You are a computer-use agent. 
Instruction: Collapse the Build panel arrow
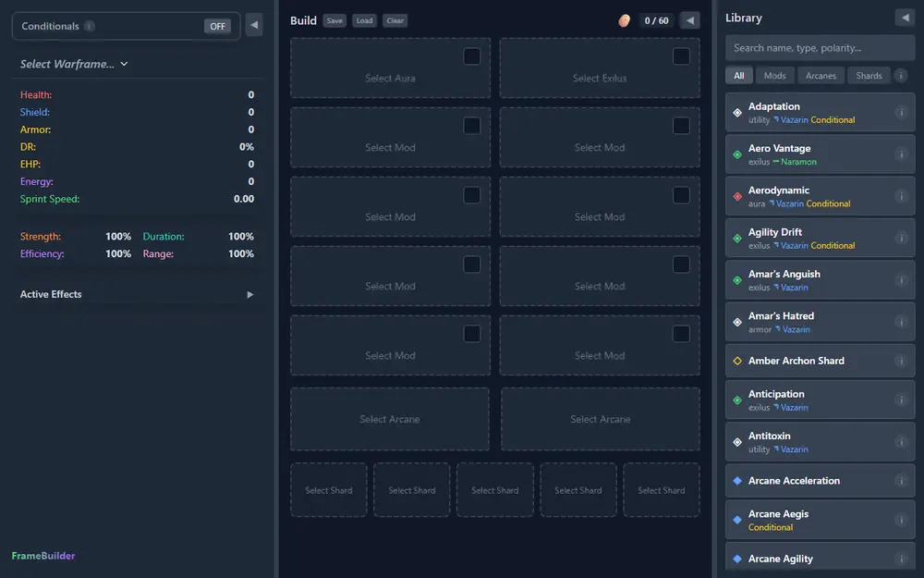689,20
